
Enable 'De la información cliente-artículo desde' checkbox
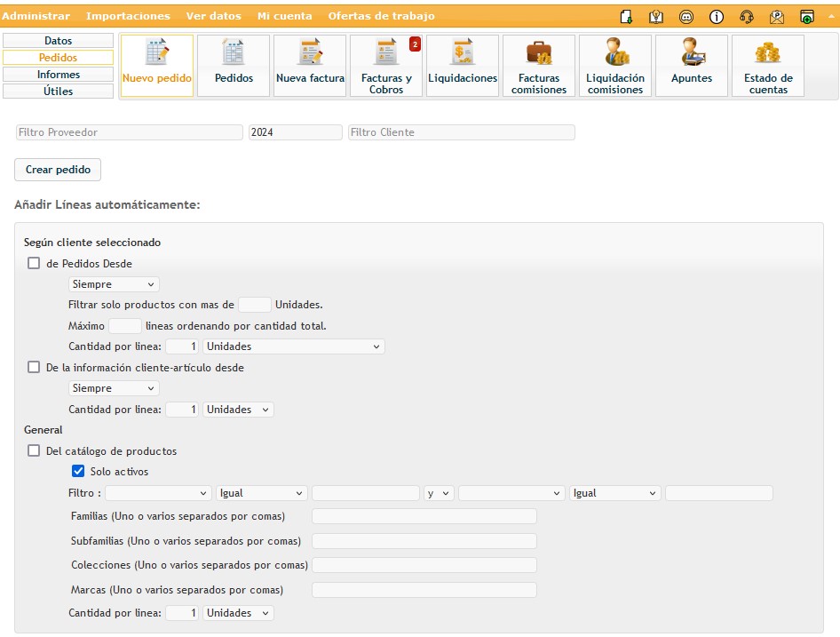coord(34,367)
